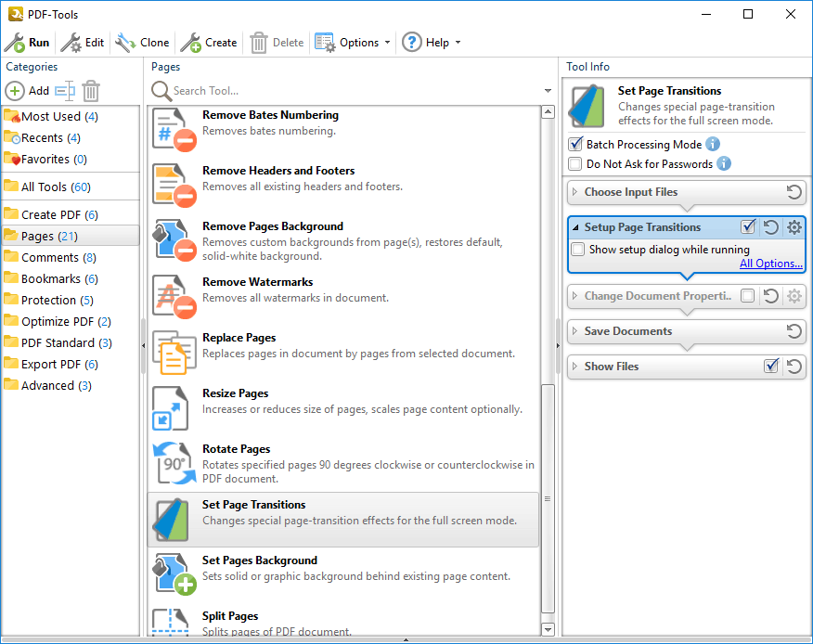The image size is (813, 644).
Task: Click the Batch Processing Mode info icon
Action: [713, 144]
